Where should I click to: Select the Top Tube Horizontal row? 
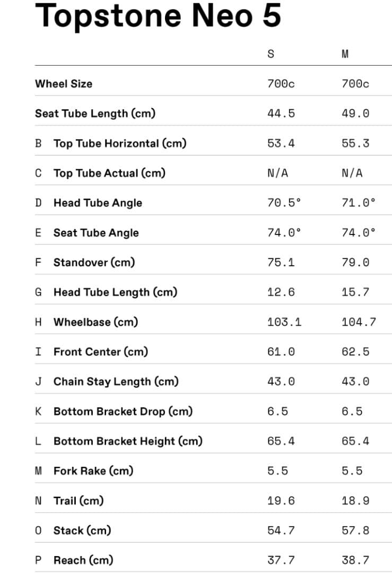pyautogui.click(x=213, y=143)
